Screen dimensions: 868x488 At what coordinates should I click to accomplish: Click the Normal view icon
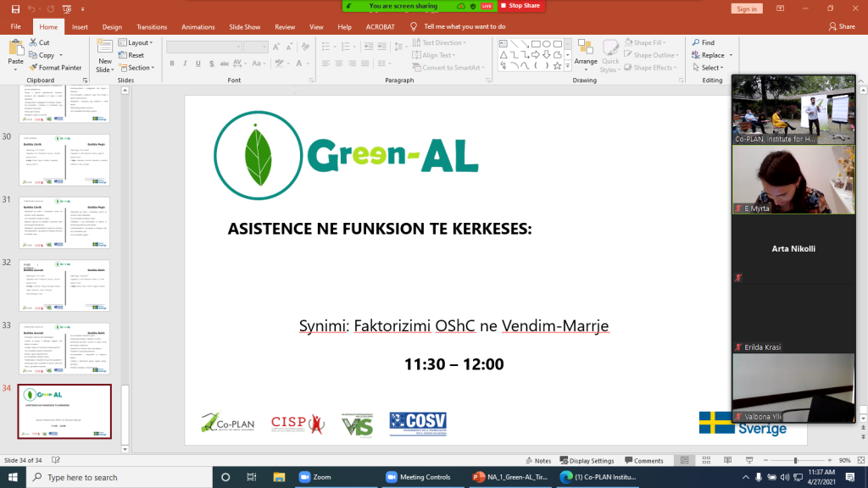[685, 460]
